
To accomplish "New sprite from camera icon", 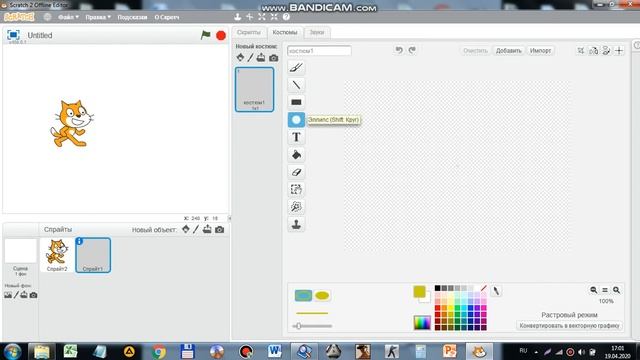I will click(x=220, y=230).
